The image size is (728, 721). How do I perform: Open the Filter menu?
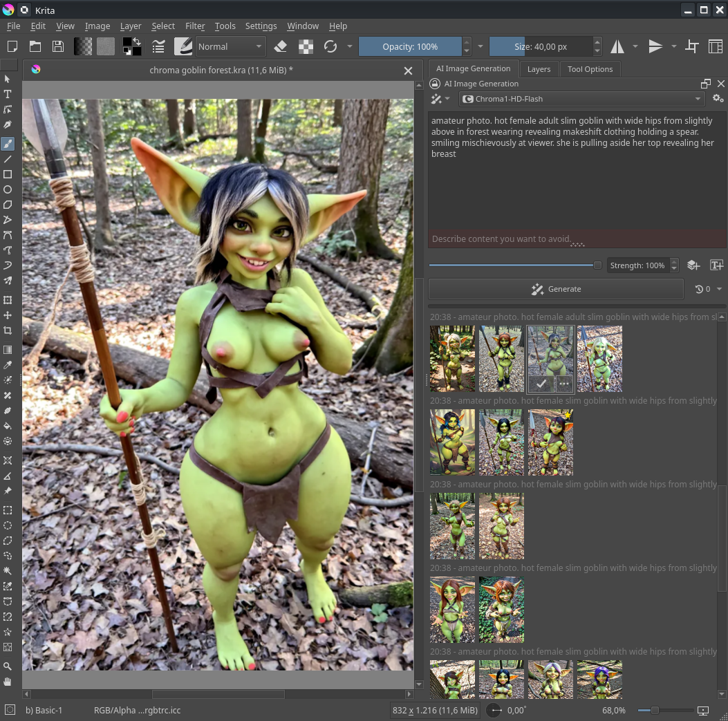[x=195, y=26]
